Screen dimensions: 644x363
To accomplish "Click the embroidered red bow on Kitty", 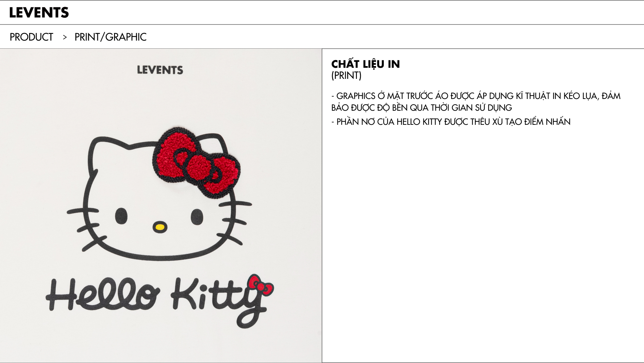I will pyautogui.click(x=197, y=163).
